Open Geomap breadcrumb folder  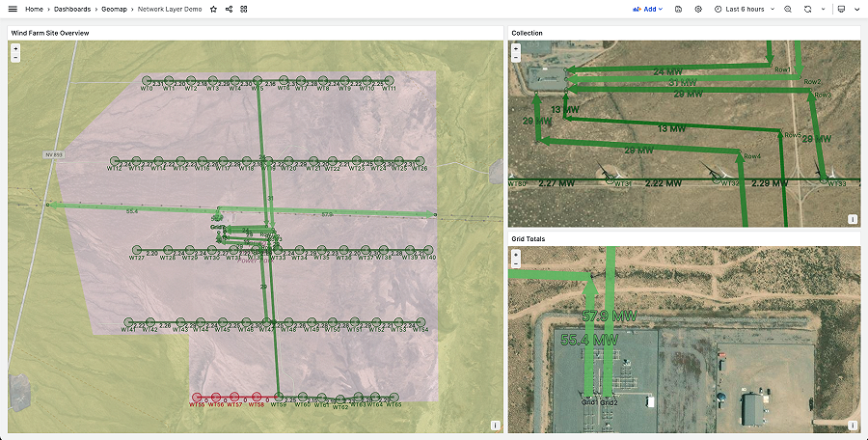(114, 10)
